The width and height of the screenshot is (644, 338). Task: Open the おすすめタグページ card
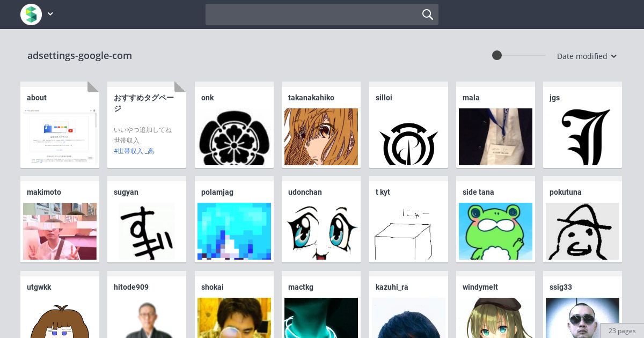click(x=147, y=124)
